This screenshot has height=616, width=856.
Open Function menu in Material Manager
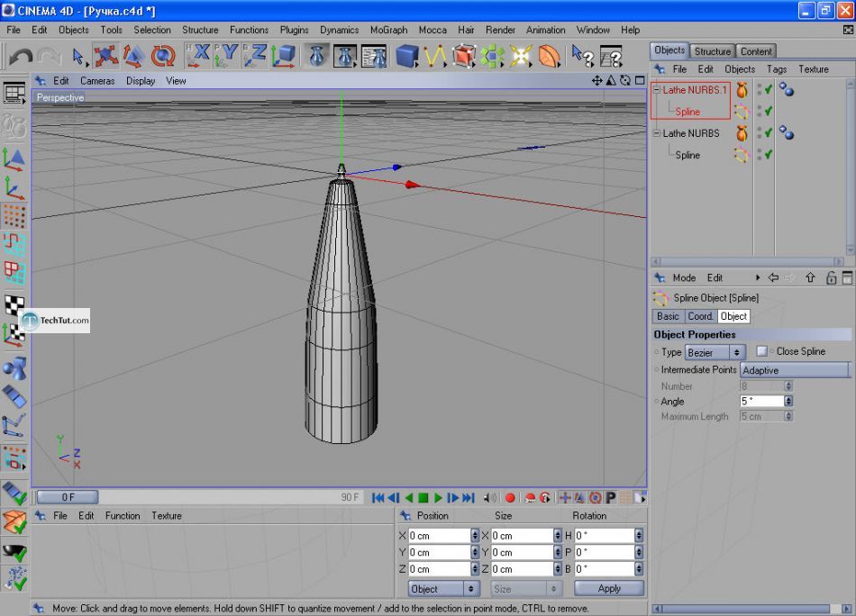[x=123, y=516]
